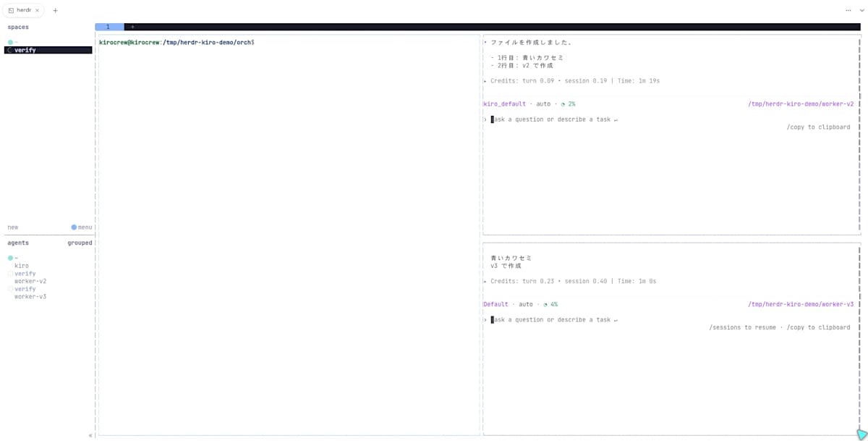The width and height of the screenshot is (868, 441).
Task: Click the worker-v2 pane right-edge scrollbar
Action: (859, 134)
